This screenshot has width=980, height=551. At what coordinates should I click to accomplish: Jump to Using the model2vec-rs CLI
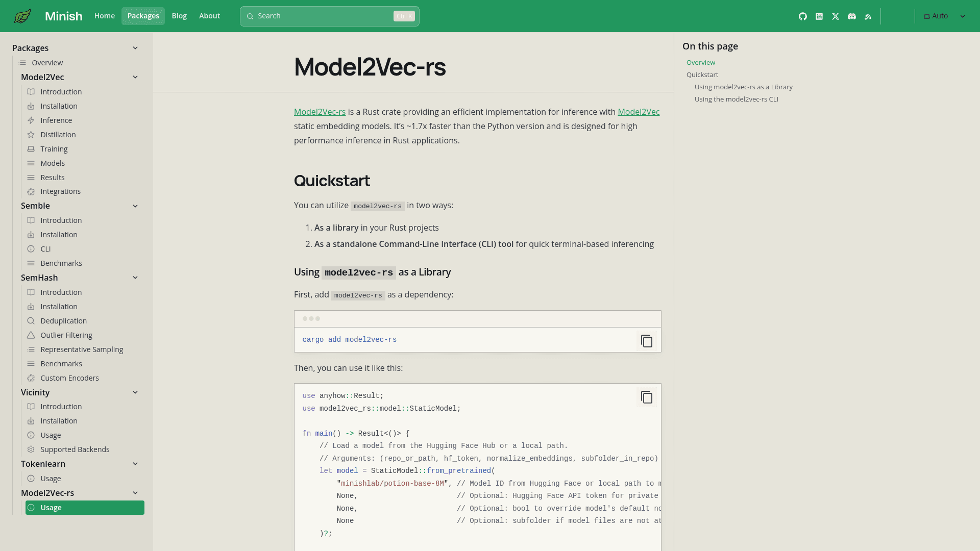pos(737,99)
